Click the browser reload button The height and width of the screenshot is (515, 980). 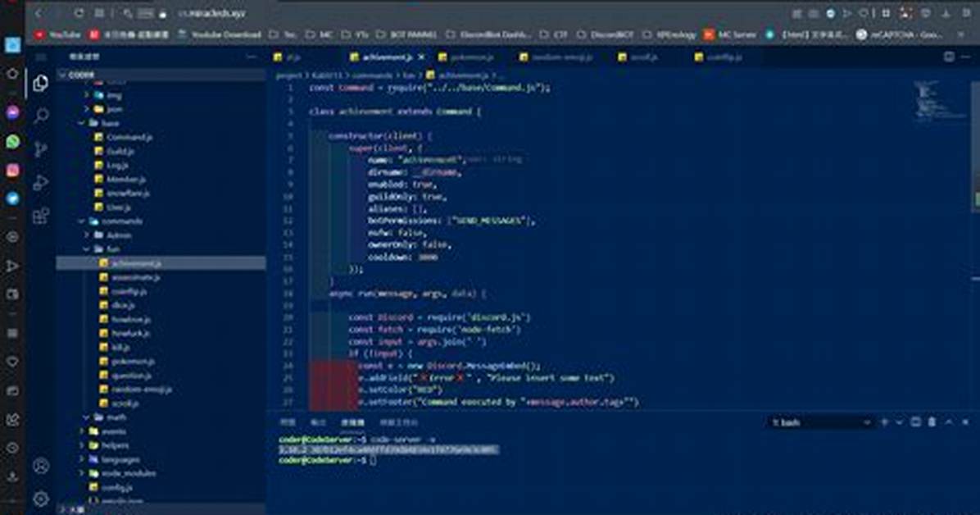coord(79,13)
